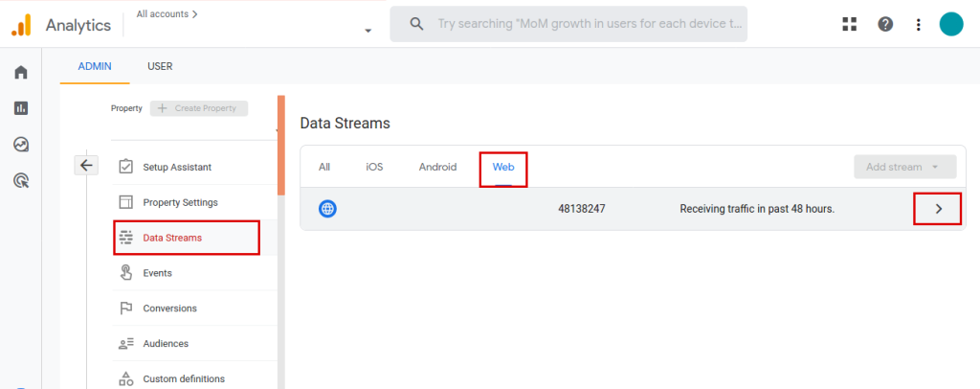Select the iOS streams tab
The height and width of the screenshot is (389, 980).
(374, 167)
